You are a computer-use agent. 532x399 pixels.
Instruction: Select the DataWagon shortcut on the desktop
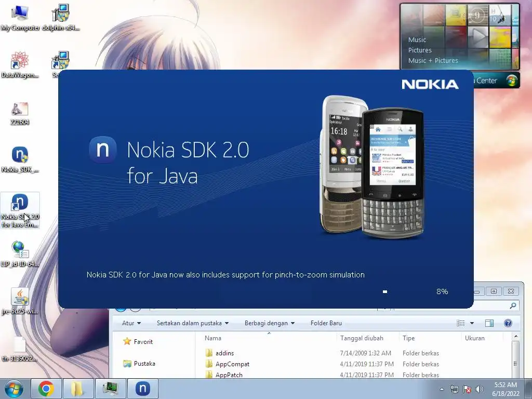click(x=20, y=65)
